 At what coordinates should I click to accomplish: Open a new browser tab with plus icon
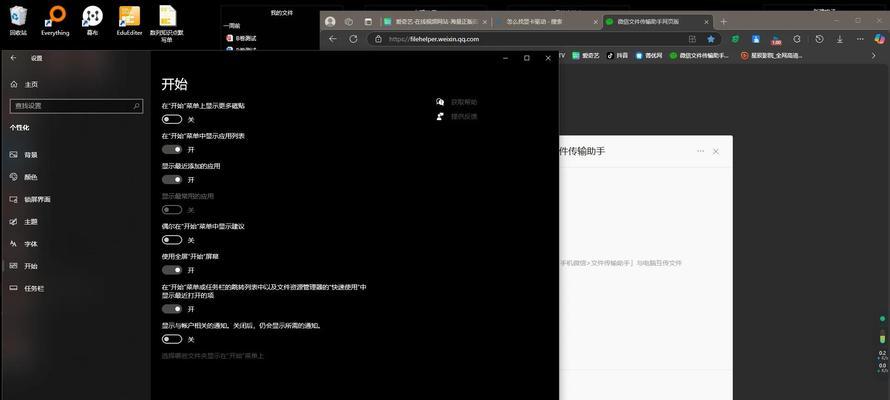click(x=725, y=21)
